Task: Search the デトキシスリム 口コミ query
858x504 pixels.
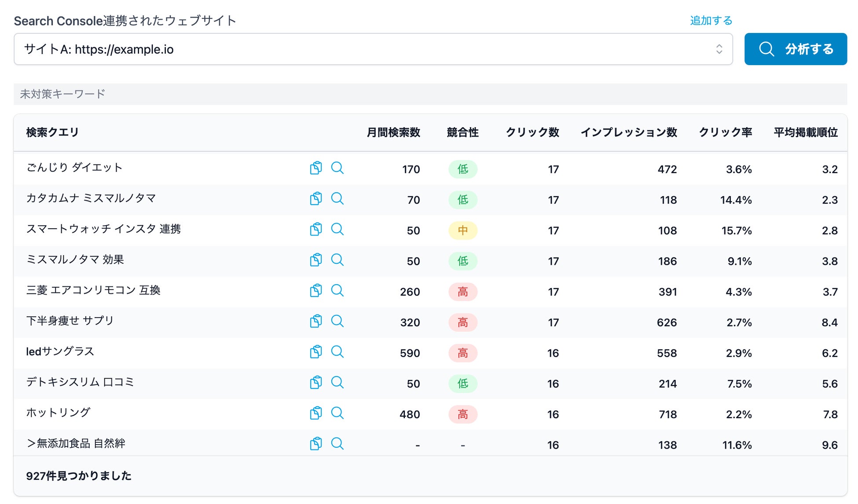Action: click(x=337, y=382)
